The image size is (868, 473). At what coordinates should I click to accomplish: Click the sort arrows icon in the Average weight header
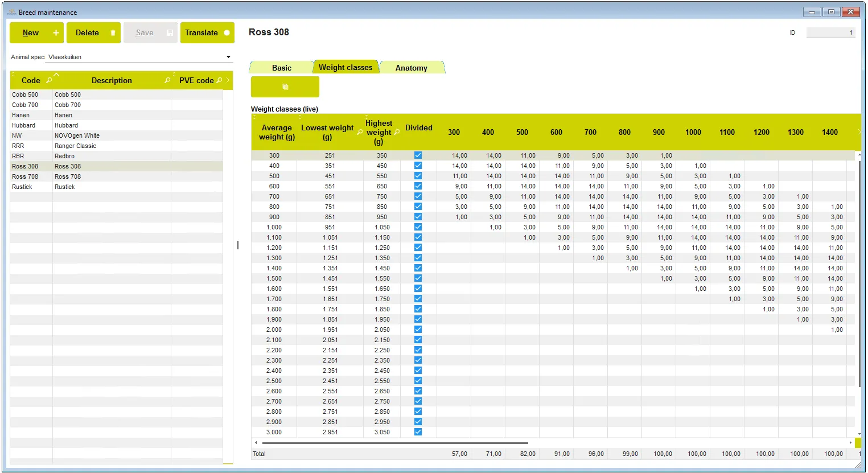(254, 117)
